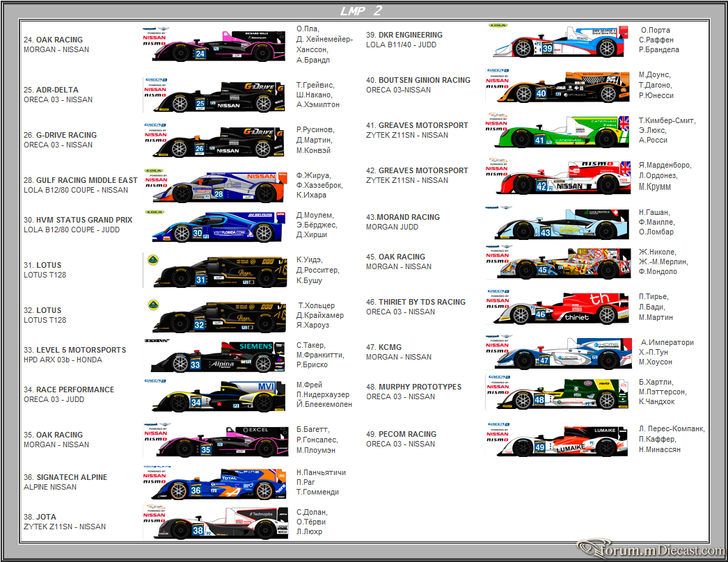728x562 pixels.
Task: Click the '38. JOTA' team label
Action: [x=40, y=517]
